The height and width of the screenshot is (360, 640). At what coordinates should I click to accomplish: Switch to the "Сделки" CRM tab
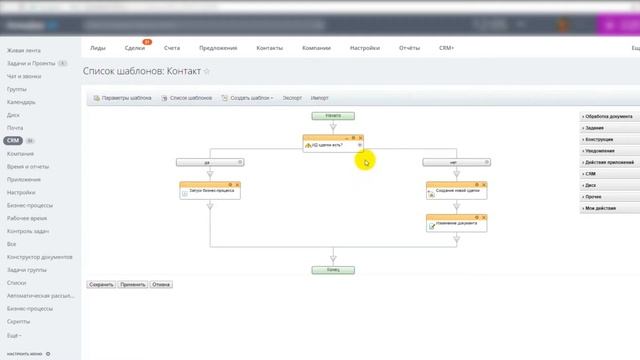point(135,48)
